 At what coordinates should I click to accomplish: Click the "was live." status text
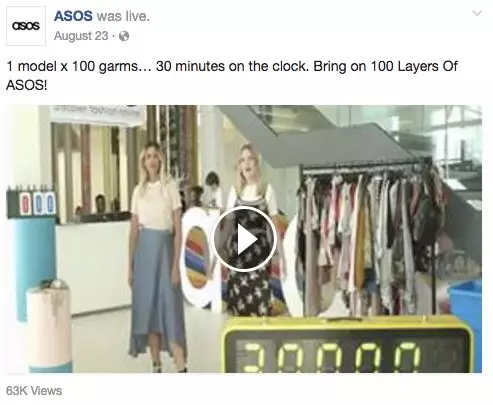coord(123,16)
